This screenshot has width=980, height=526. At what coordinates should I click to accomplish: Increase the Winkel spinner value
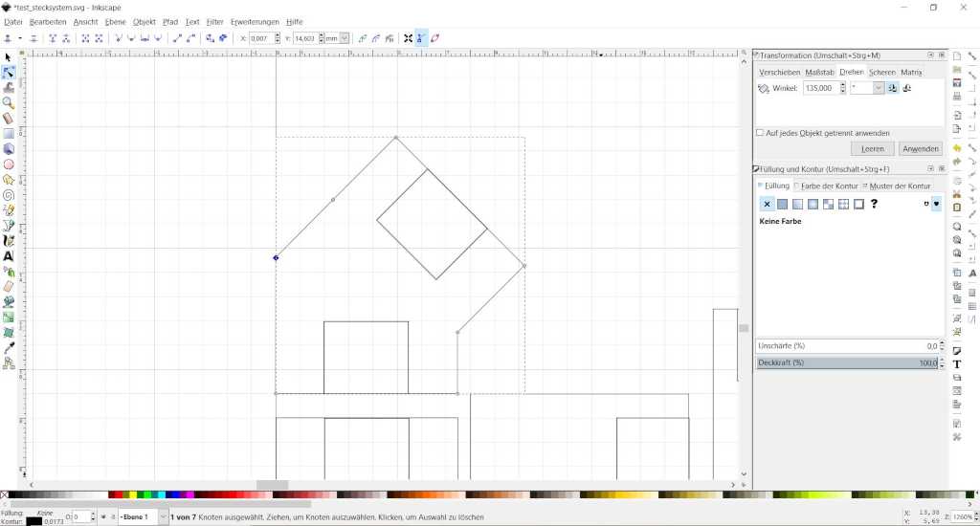pyautogui.click(x=842, y=85)
